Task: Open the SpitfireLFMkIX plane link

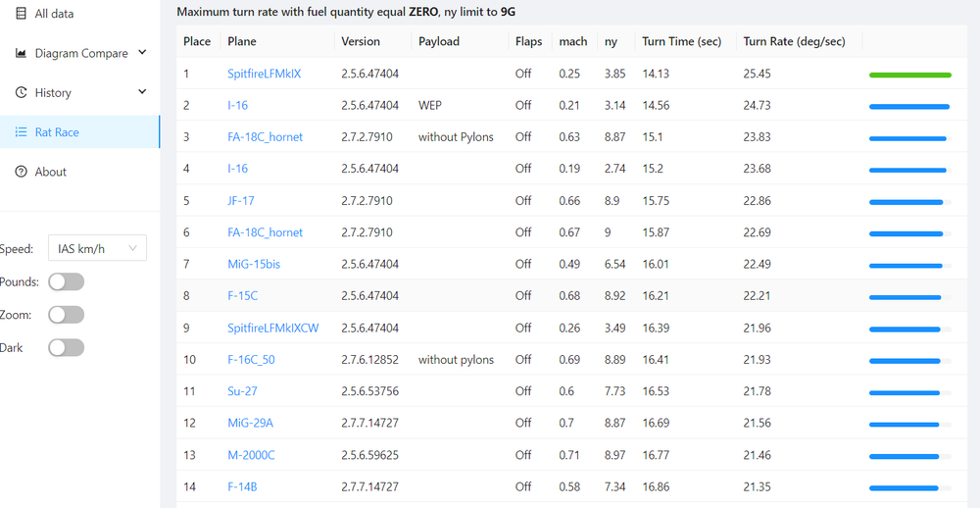Action: click(x=265, y=74)
